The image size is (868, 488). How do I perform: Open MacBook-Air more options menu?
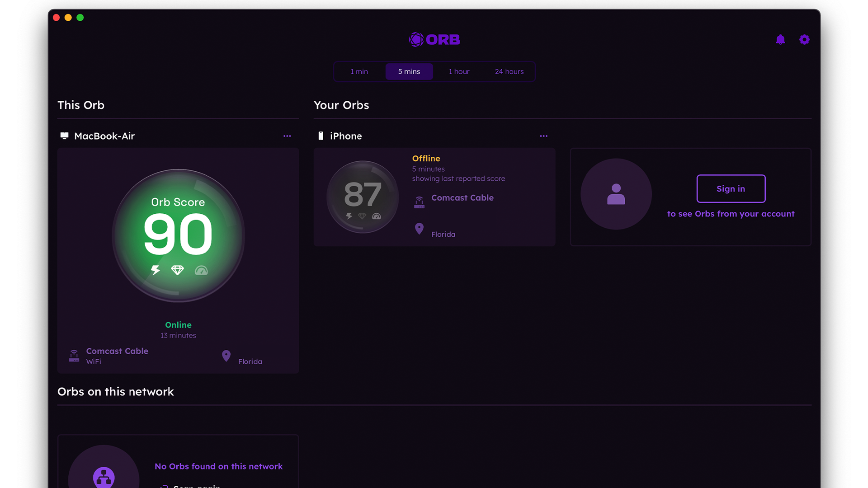[x=287, y=136]
